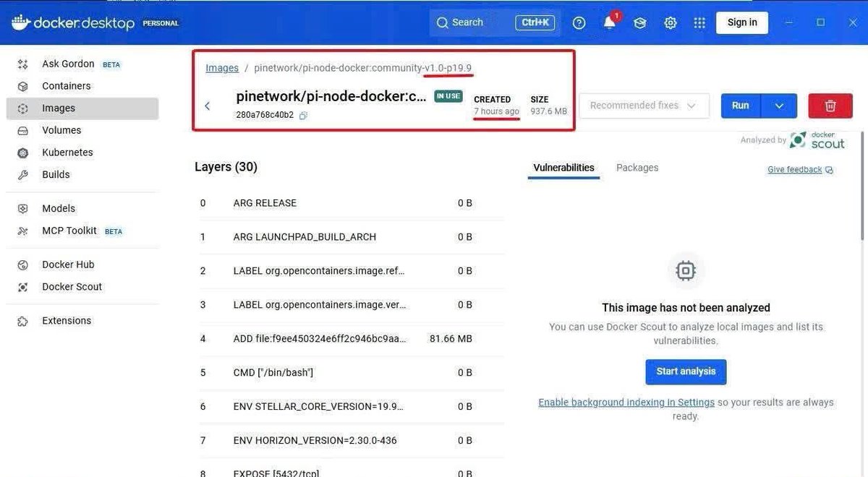Switch to the Packages tab

click(637, 168)
